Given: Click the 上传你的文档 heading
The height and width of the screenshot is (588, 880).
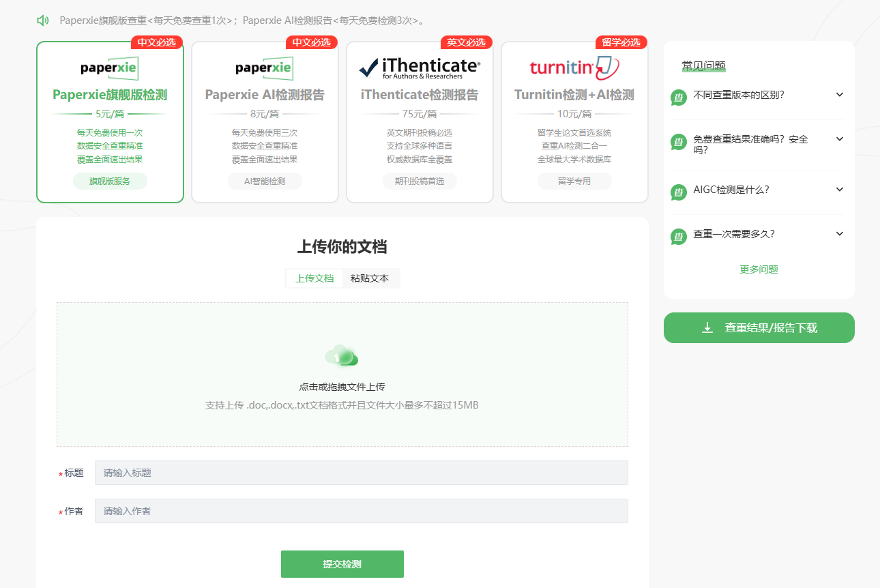Looking at the screenshot, I should point(342,247).
